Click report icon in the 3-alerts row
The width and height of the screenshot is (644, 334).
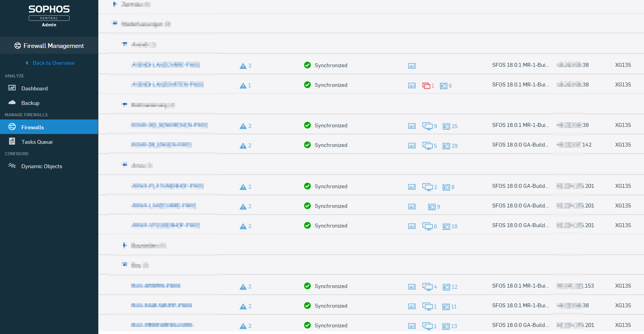click(412, 66)
